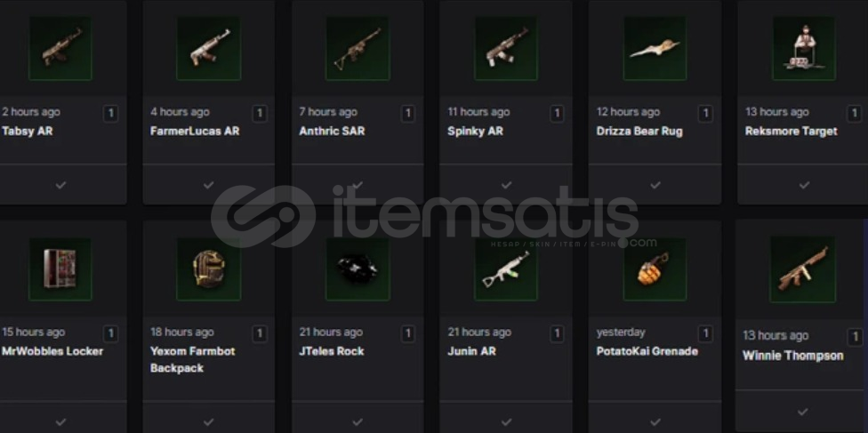Viewport: 868px width, 433px height.
Task: Click the Tabsy AR rifle icon
Action: 60,48
